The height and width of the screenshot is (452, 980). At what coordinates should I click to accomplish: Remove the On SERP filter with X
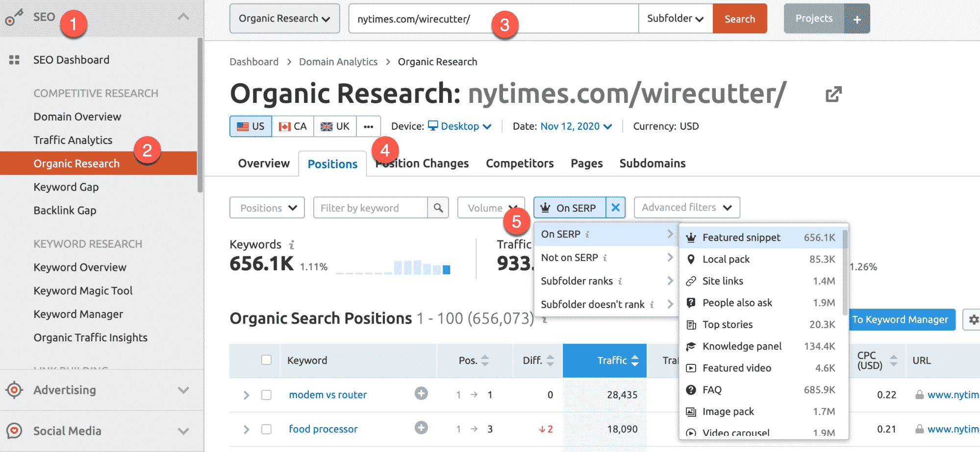[615, 208]
